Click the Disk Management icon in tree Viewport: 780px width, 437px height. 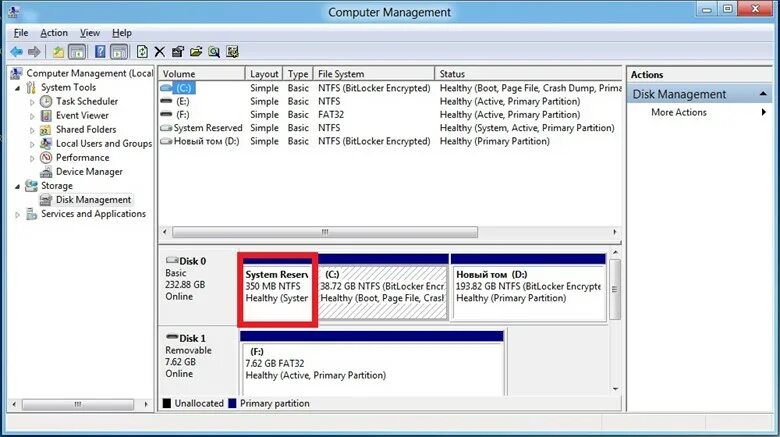46,200
